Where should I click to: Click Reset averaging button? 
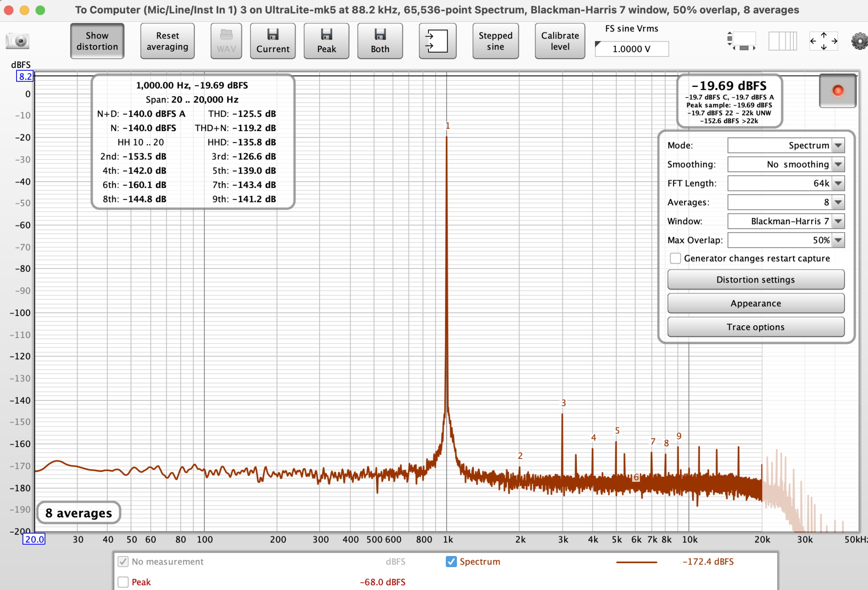click(167, 41)
